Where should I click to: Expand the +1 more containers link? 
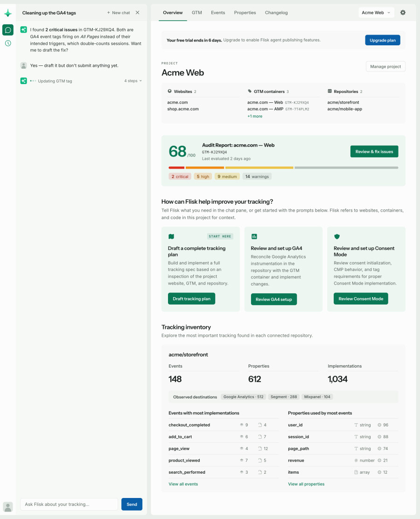(x=255, y=116)
